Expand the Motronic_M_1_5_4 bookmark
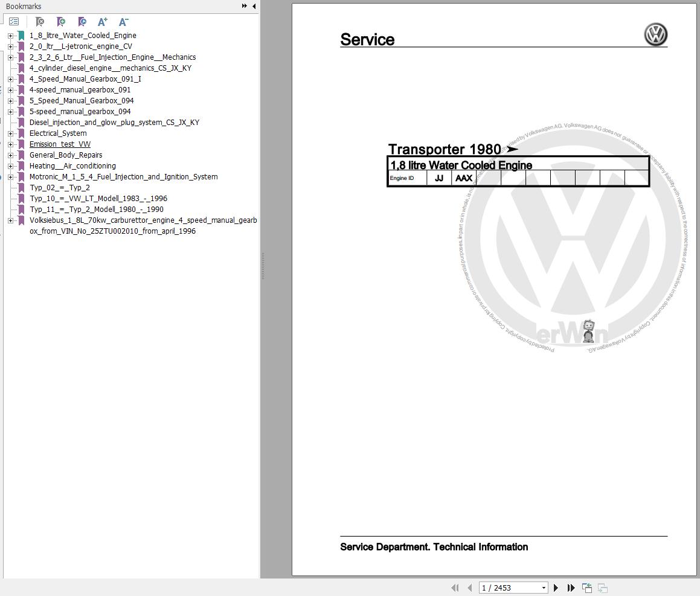 [10, 177]
